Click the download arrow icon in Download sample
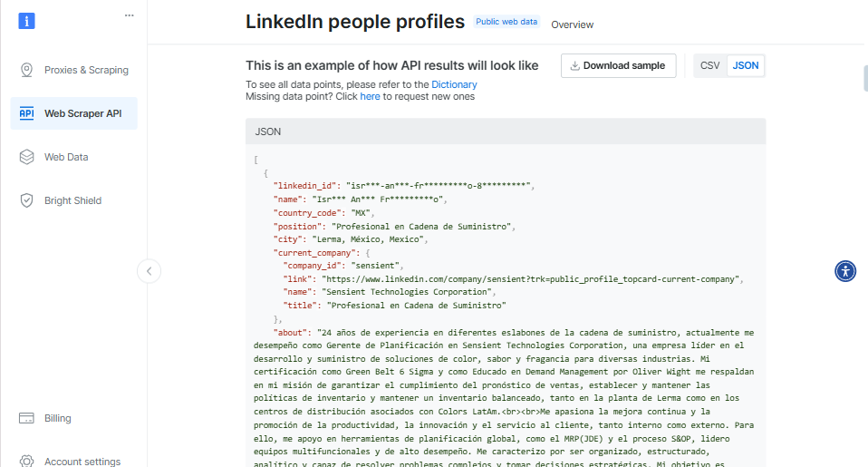 pos(575,65)
